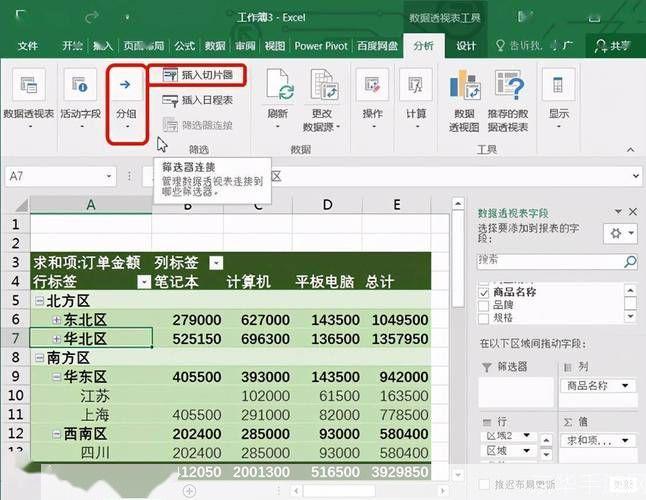Click horizontal scrollbar left arrow
Viewport: 646px width, 500px height.
296,491
